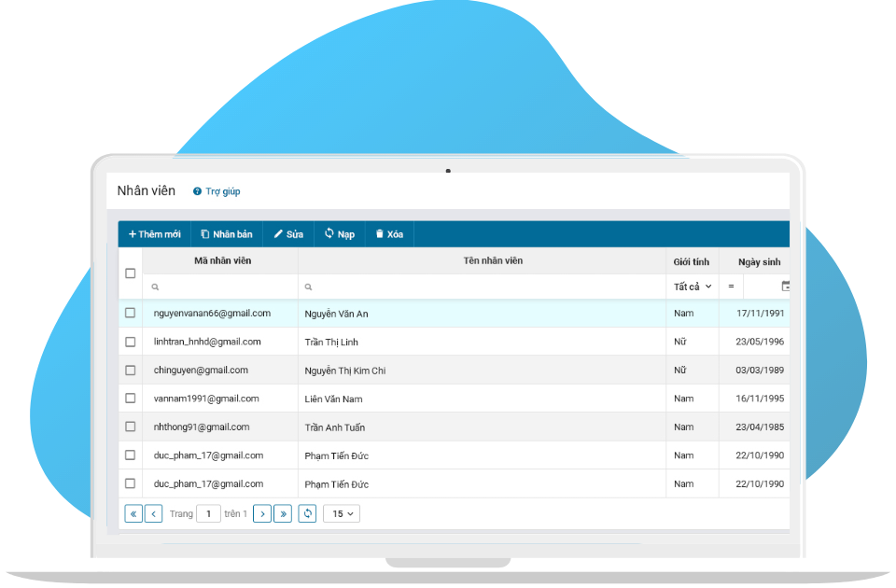Open the '=' date filter operator selector
This screenshot has height=588, width=896.
click(731, 287)
